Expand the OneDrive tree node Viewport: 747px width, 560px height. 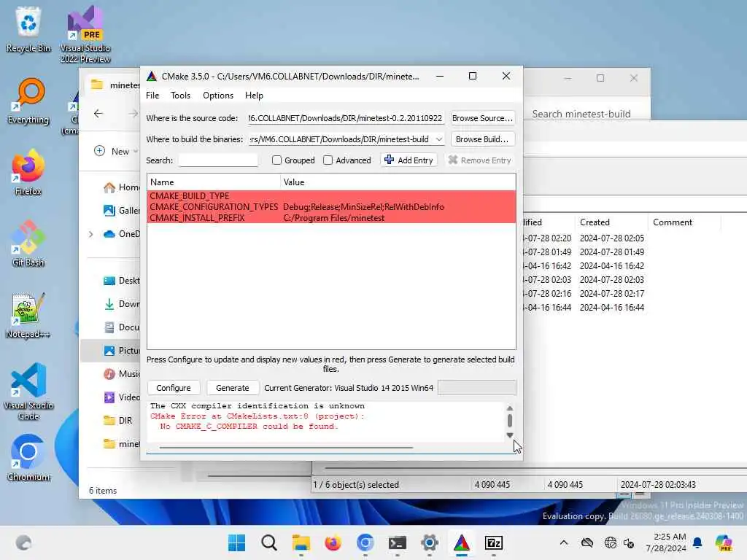click(90, 234)
